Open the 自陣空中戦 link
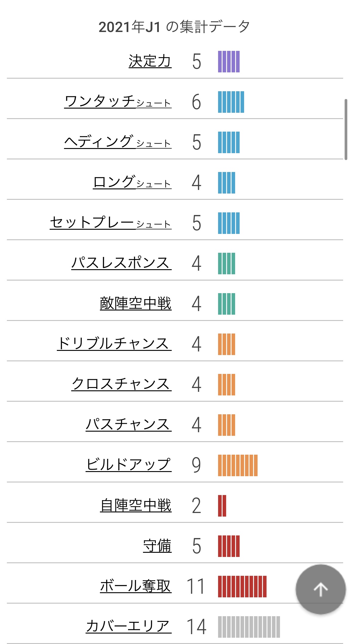Screen dimensions: 350x644 pos(136,505)
